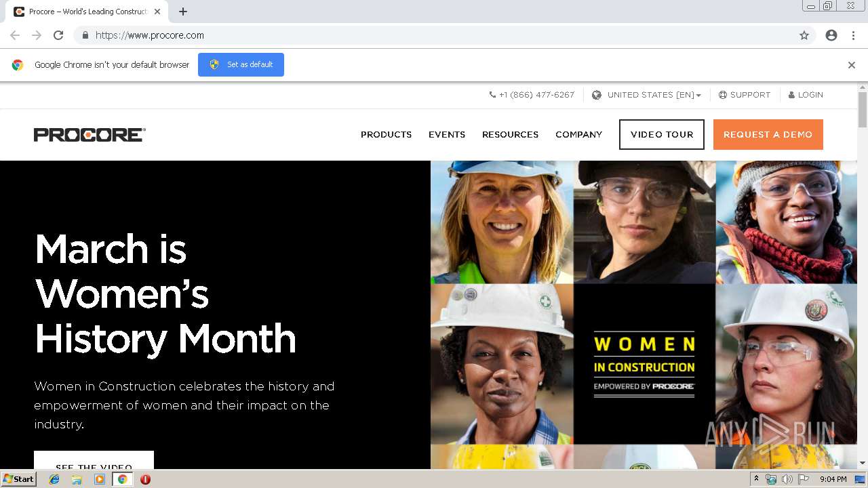Screen dimensions: 868x488
Task: Open the Company menu
Action: pos(578,135)
